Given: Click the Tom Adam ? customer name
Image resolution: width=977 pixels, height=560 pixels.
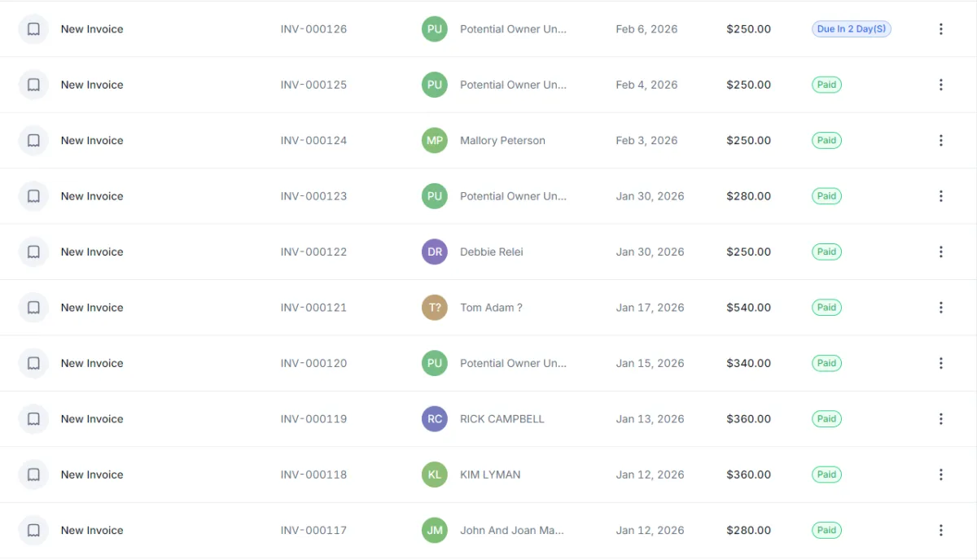Looking at the screenshot, I should pyautogui.click(x=491, y=308).
